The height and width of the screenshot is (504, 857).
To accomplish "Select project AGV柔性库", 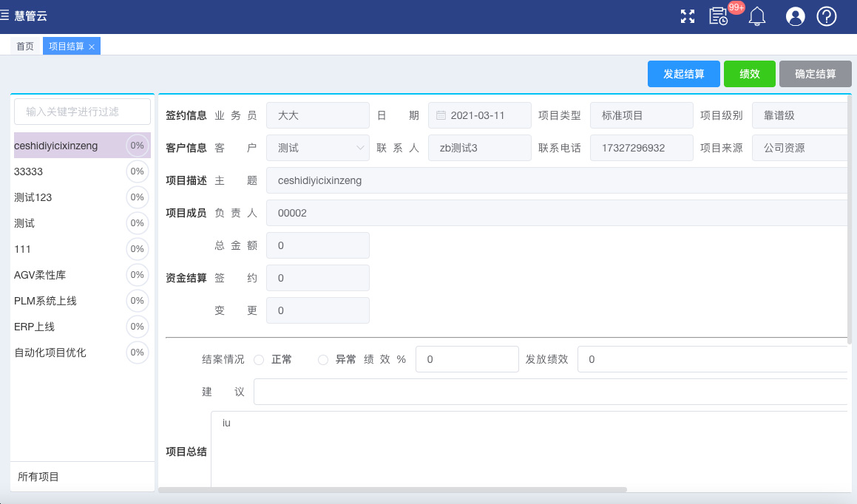I will coord(82,275).
